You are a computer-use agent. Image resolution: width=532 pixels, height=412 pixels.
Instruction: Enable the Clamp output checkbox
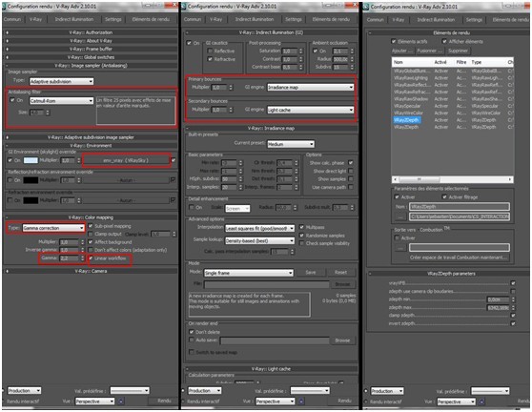point(91,234)
